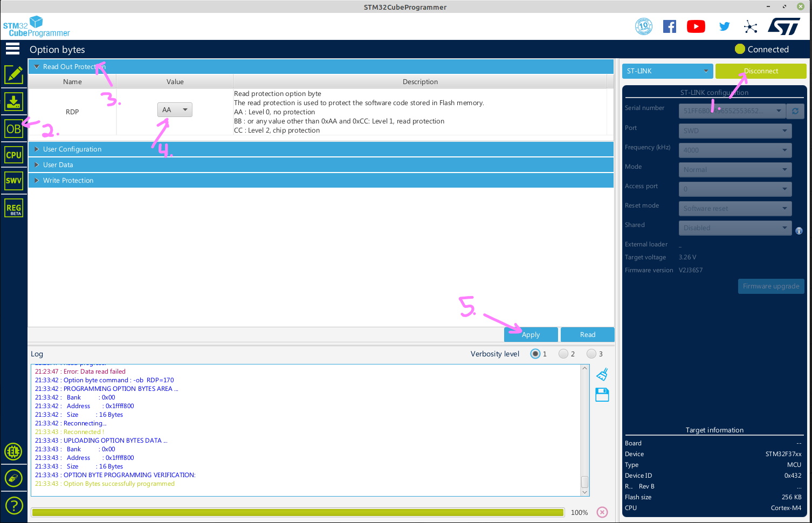Screen dimensions: 812x523
Task: Select verbosity level 2
Action: (x=563, y=354)
